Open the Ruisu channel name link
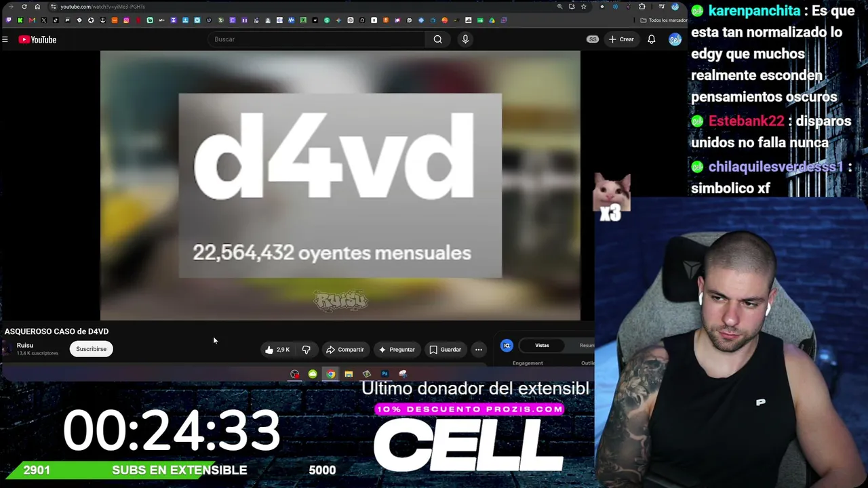The image size is (868, 488). click(25, 346)
